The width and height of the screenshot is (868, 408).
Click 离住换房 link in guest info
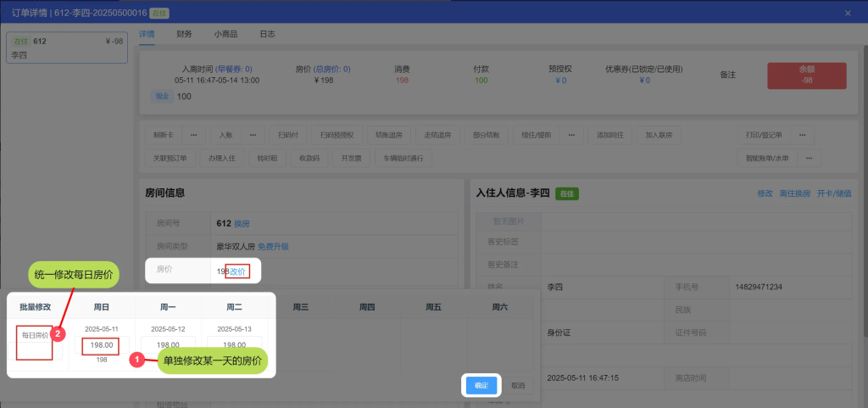794,194
